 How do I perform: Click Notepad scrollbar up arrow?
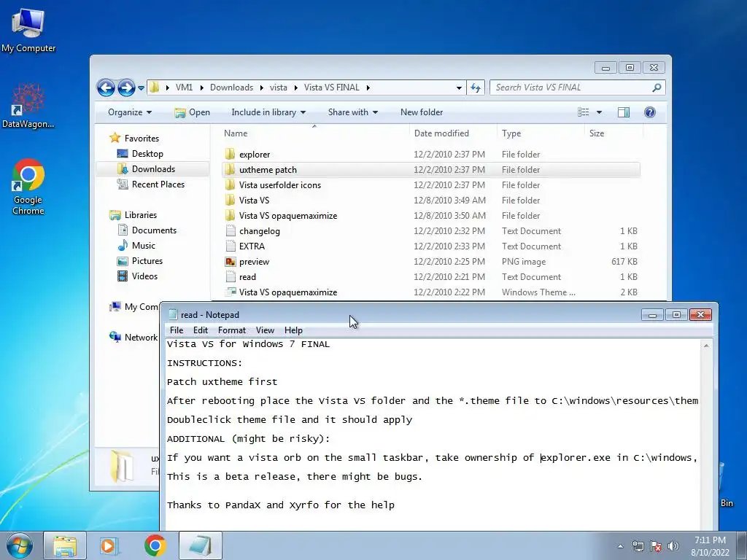pos(706,346)
